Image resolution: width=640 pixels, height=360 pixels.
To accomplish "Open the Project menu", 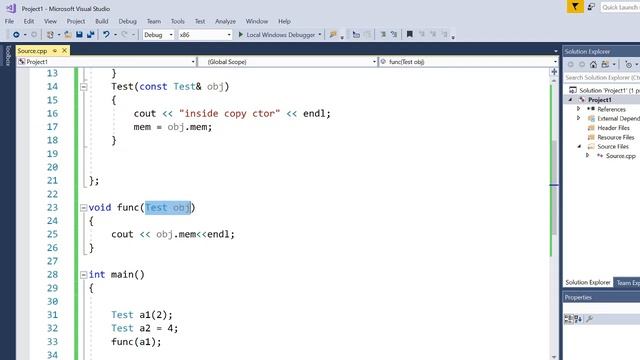I will click(76, 21).
